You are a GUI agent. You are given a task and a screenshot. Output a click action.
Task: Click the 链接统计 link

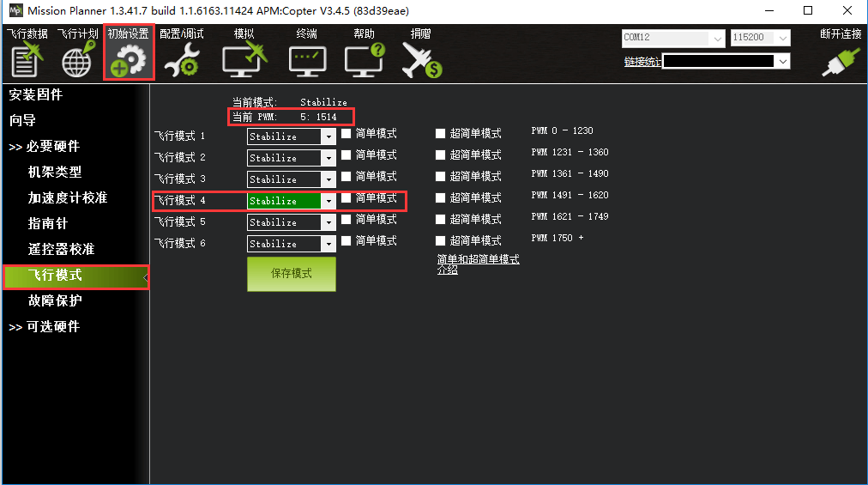click(x=642, y=62)
